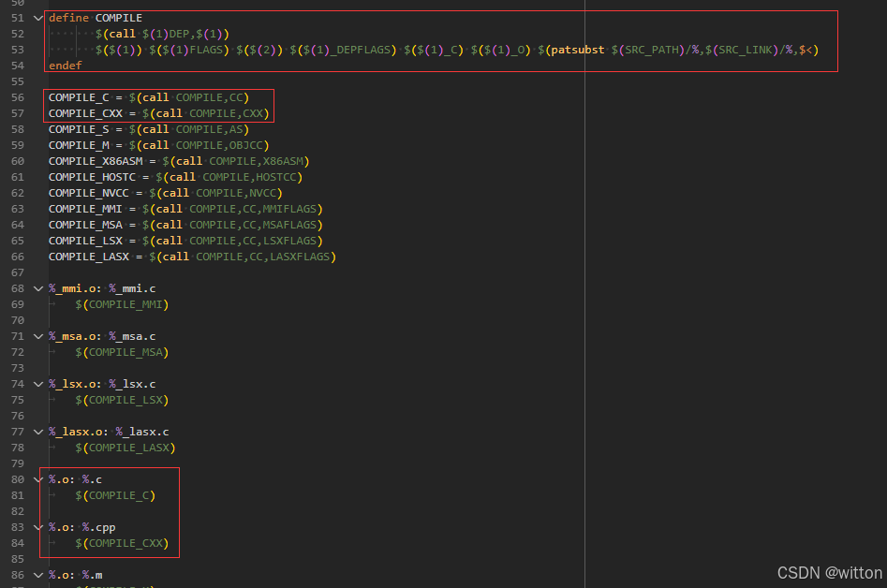Click the $(COMPILE_MMI) recipe on line 69
The image size is (887, 588).
click(x=122, y=304)
